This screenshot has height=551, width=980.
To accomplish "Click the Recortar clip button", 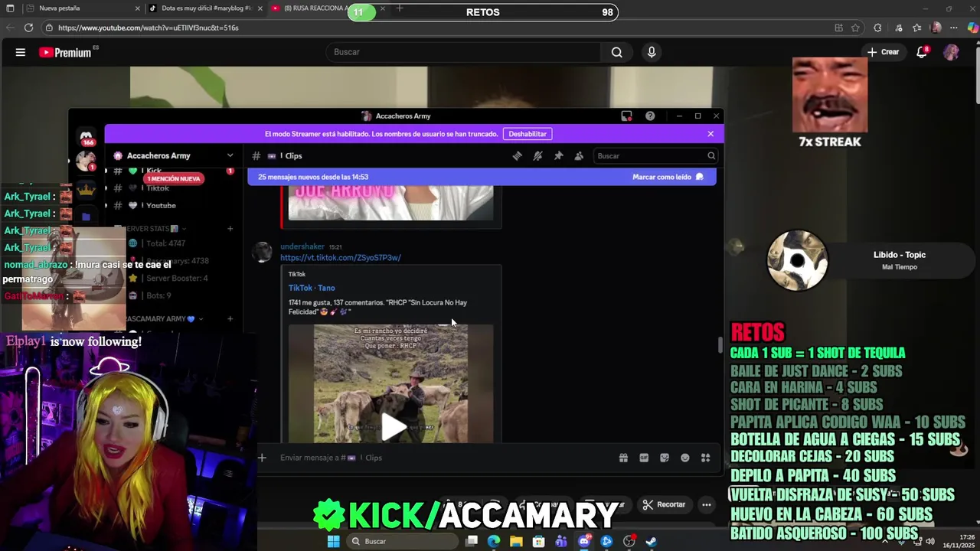I will [665, 504].
